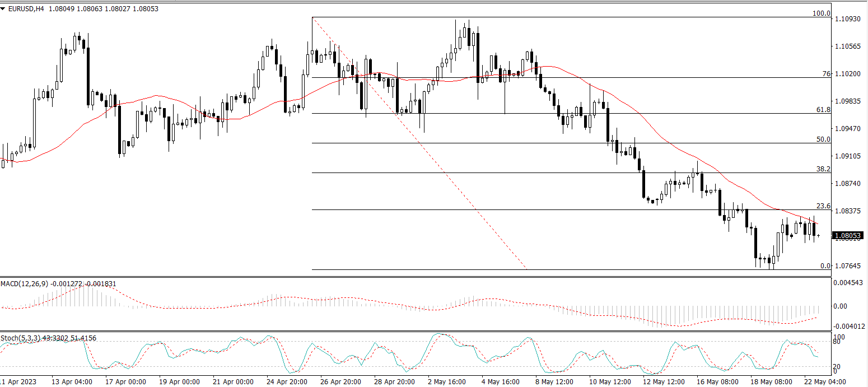This screenshot has height=387, width=868.
Task: Click the 13 Apr 04:00 time label
Action: point(72,381)
